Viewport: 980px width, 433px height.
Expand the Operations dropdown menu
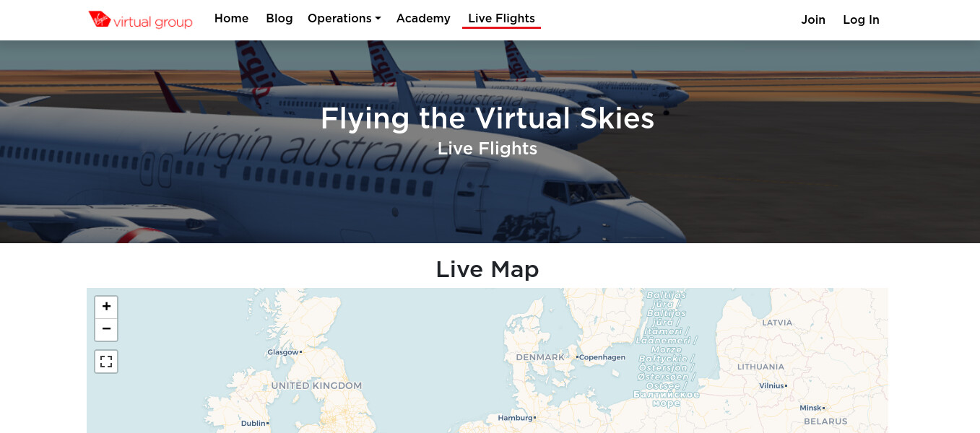[x=344, y=19]
